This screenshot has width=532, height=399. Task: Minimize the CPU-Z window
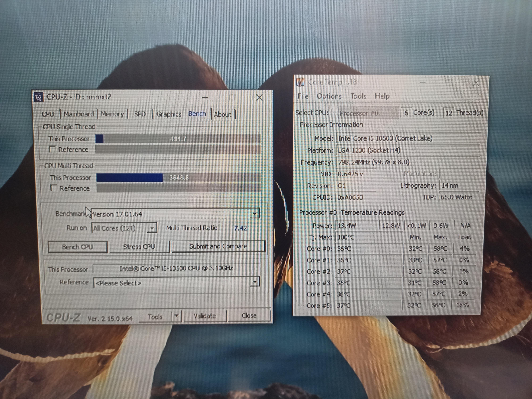[x=205, y=98]
